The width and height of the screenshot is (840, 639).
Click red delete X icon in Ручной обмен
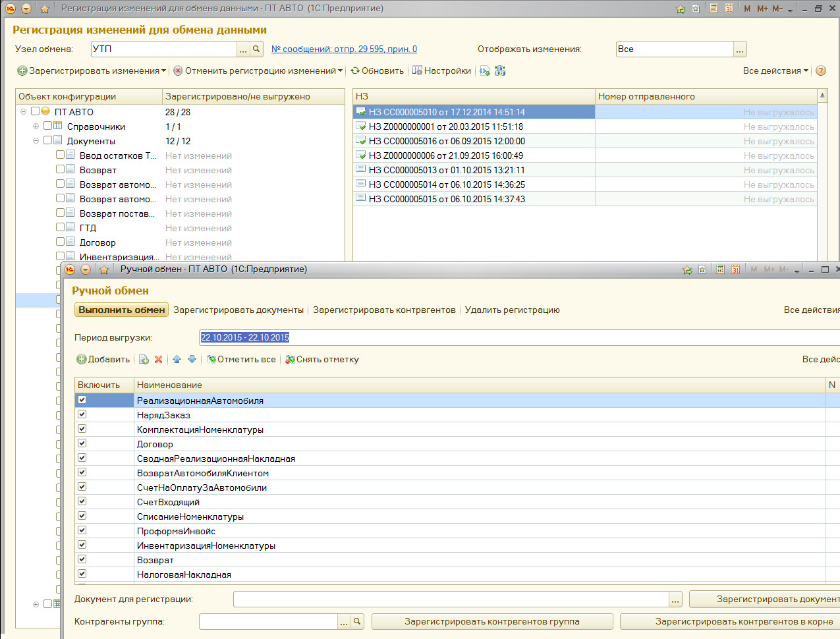click(158, 359)
